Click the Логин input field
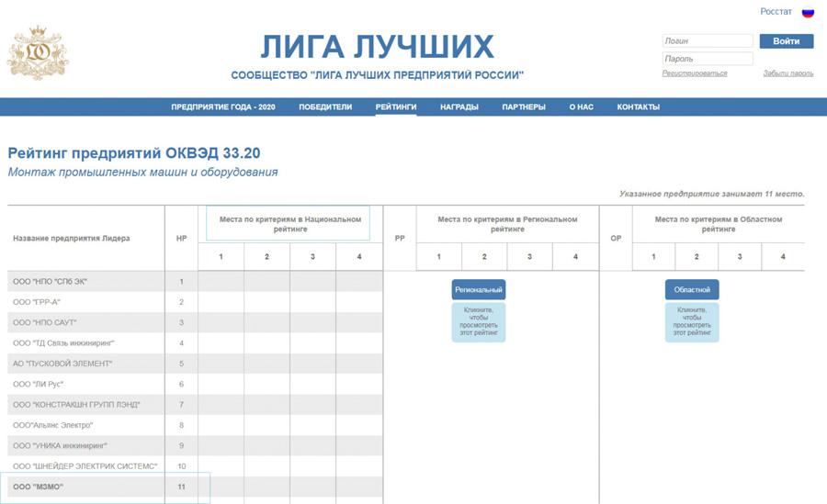Image resolution: width=827 pixels, height=504 pixels. (707, 41)
